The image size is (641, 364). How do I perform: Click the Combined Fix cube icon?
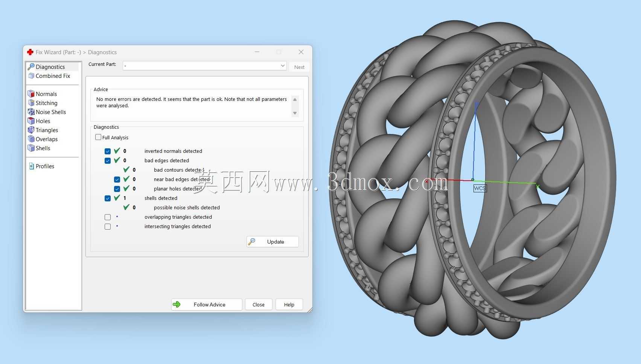[31, 76]
